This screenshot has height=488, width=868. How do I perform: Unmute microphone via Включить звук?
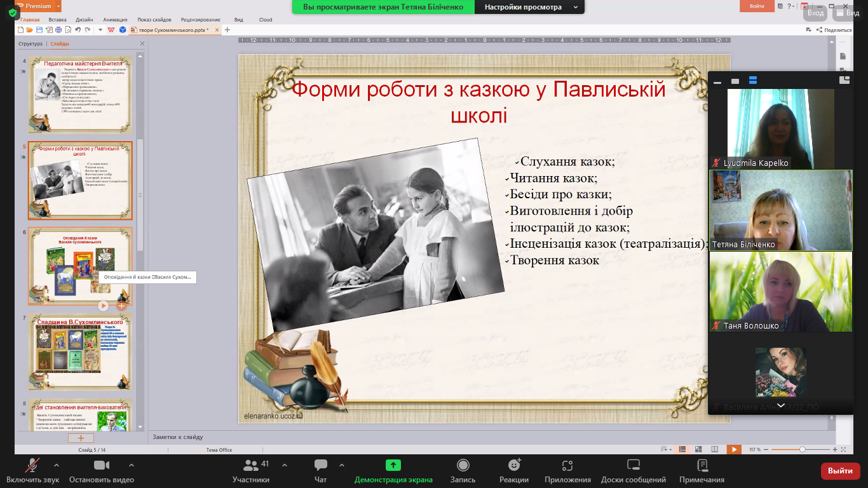(31, 466)
